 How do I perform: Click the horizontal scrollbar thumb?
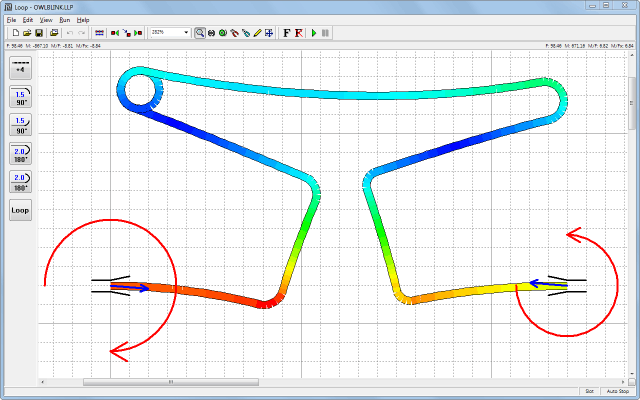[x=170, y=382]
